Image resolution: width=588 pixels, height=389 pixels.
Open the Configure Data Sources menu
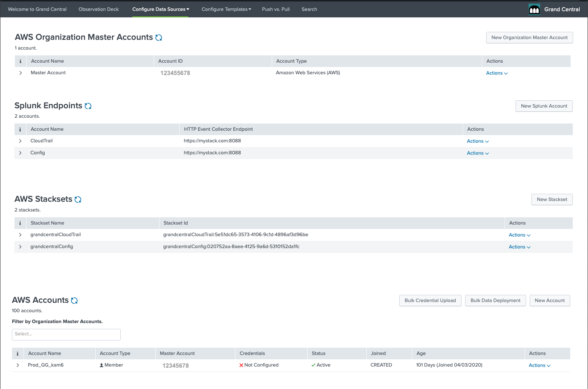pos(160,9)
